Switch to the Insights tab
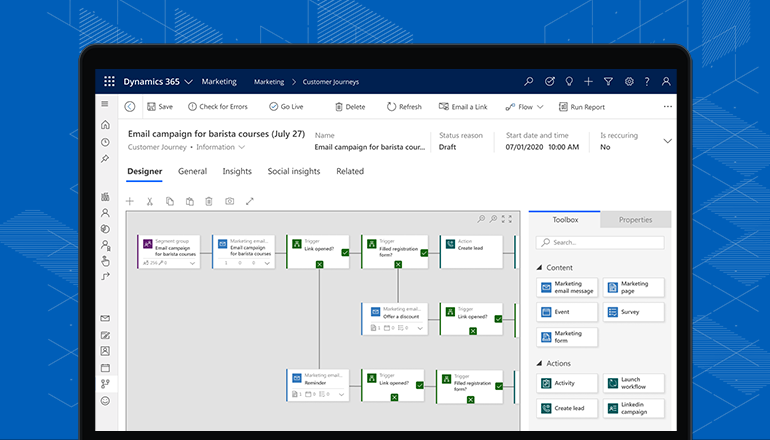The height and width of the screenshot is (440, 770). (237, 172)
